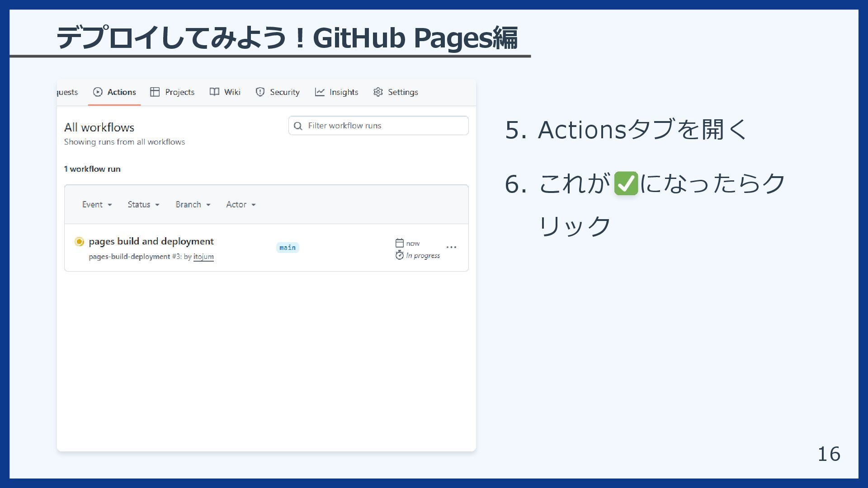Click the Wiki book icon
868x488 pixels.
click(214, 92)
